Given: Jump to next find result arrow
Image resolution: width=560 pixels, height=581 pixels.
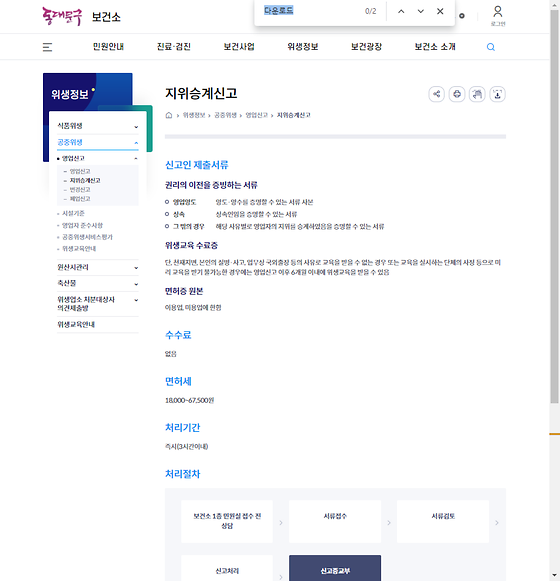Looking at the screenshot, I should (421, 11).
